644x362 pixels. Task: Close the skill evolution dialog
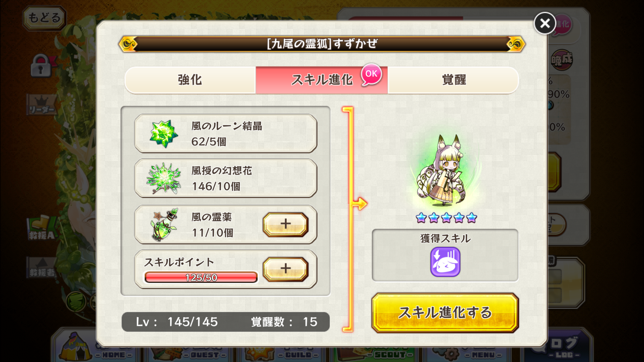pos(545,23)
